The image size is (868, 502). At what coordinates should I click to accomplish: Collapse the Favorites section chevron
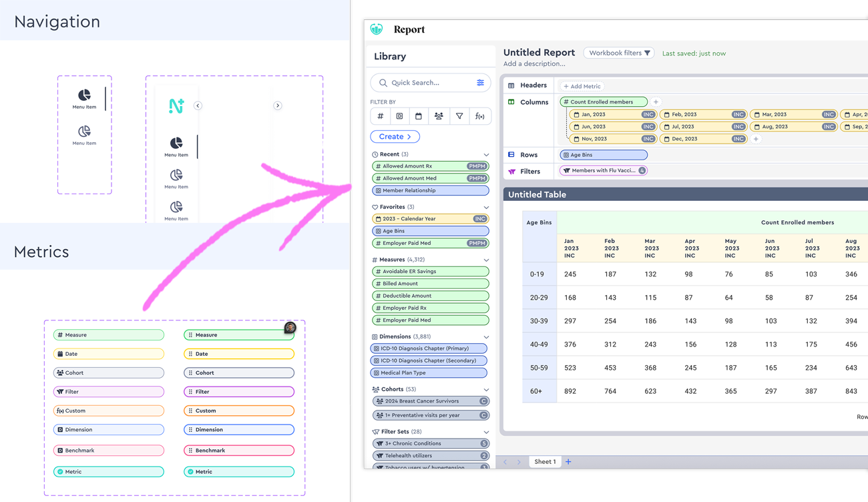pyautogui.click(x=486, y=208)
